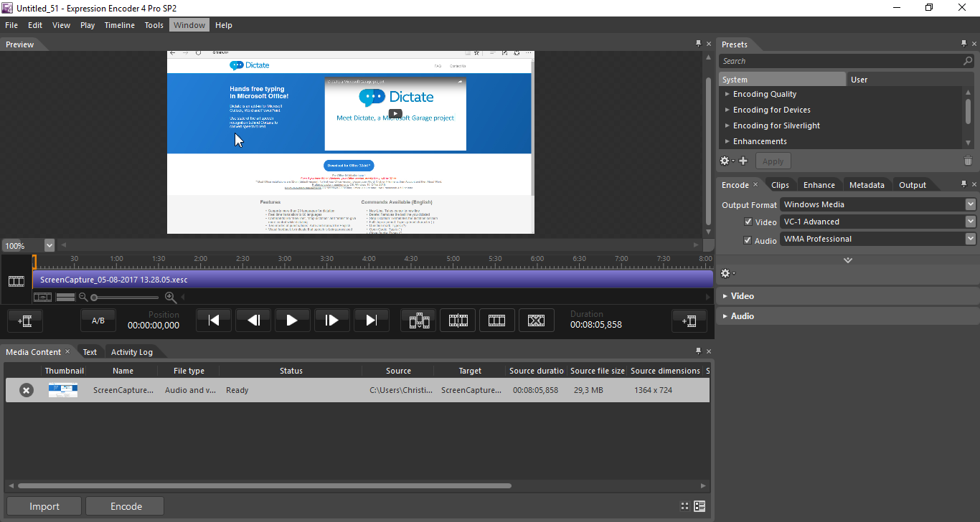Click the split clip filmstrip icon
The height and width of the screenshot is (522, 980).
[x=458, y=321]
